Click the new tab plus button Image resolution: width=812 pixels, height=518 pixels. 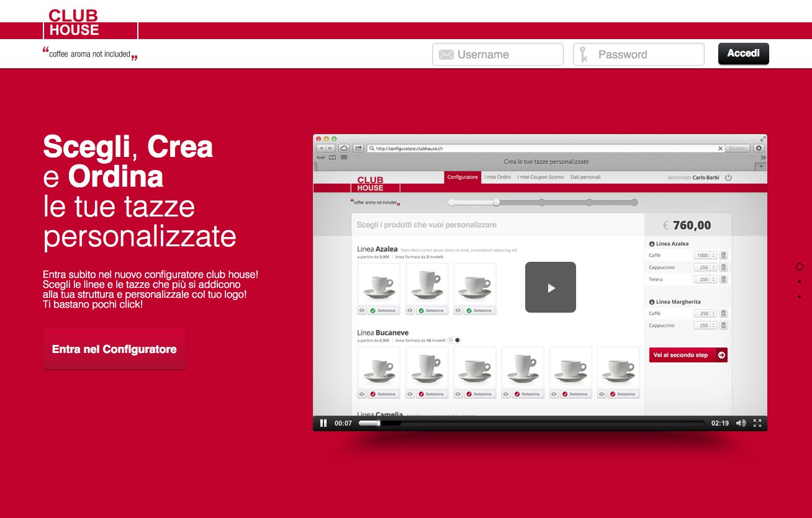tap(762, 166)
